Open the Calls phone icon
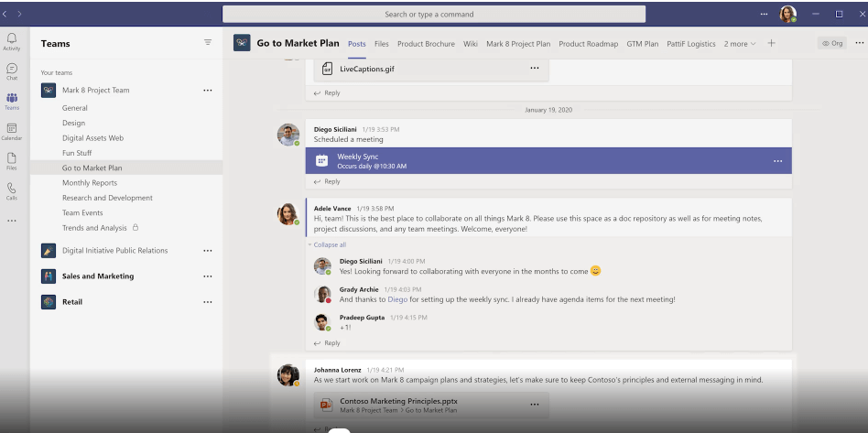Viewport: 868px width, 433px height. coord(12,191)
